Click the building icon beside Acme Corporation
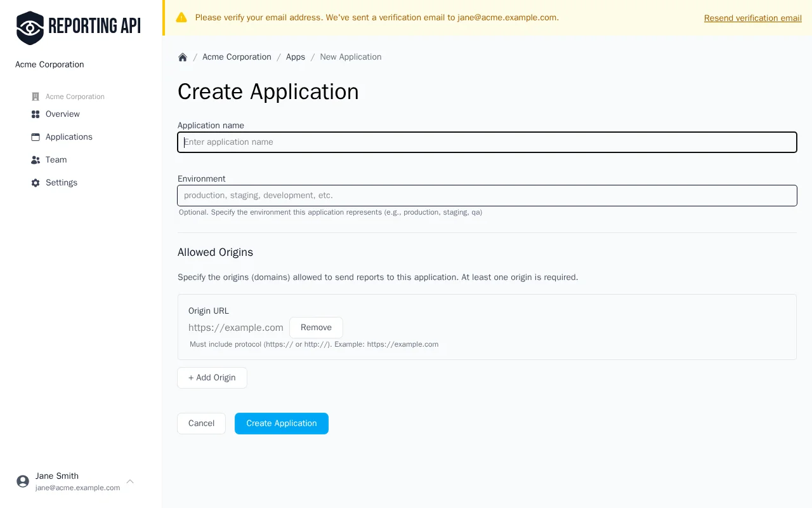 (x=35, y=97)
